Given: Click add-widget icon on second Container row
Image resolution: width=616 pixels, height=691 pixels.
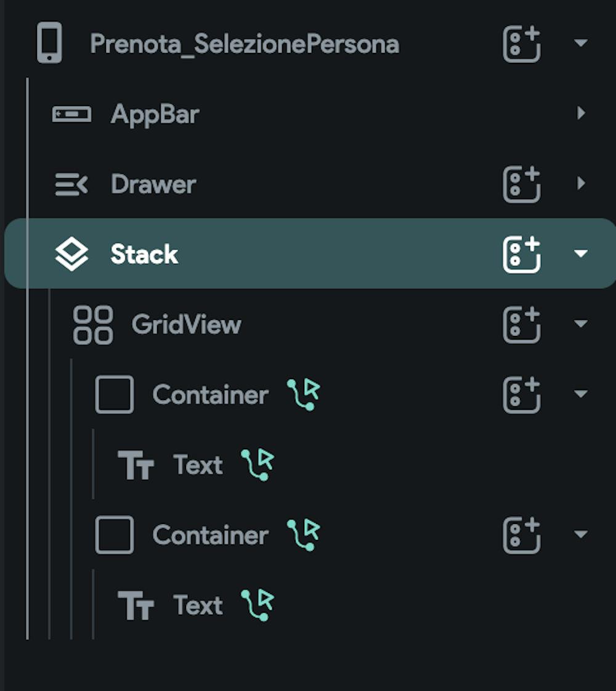Looking at the screenshot, I should (x=521, y=534).
